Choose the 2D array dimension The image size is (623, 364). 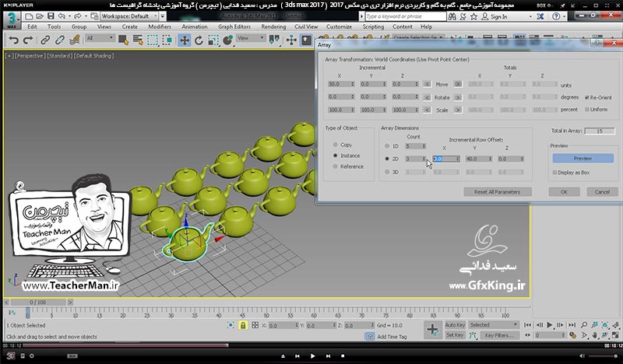[x=387, y=159]
